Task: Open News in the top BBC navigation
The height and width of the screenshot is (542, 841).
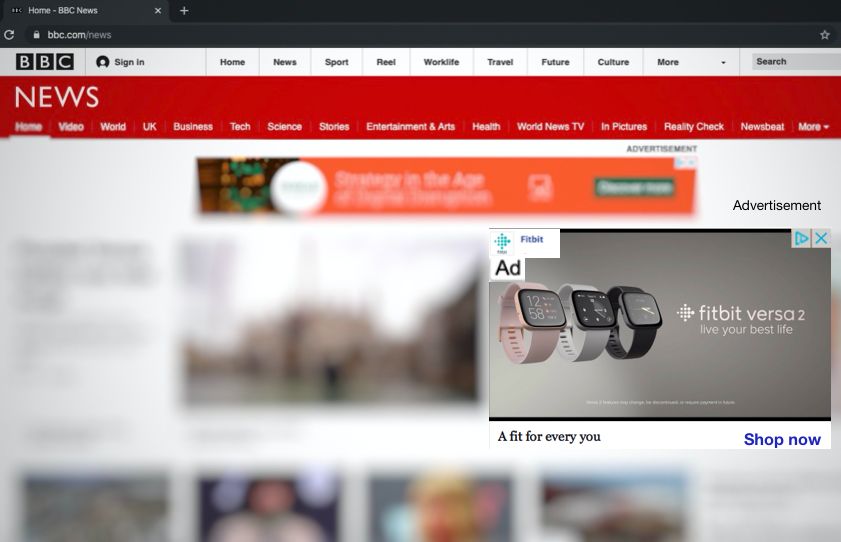Action: 285,62
